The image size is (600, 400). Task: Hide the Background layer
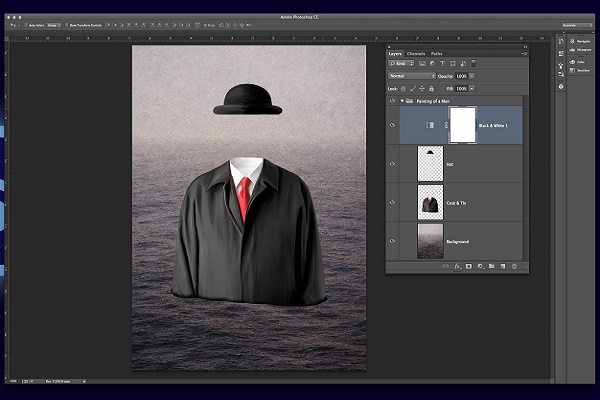(x=392, y=241)
